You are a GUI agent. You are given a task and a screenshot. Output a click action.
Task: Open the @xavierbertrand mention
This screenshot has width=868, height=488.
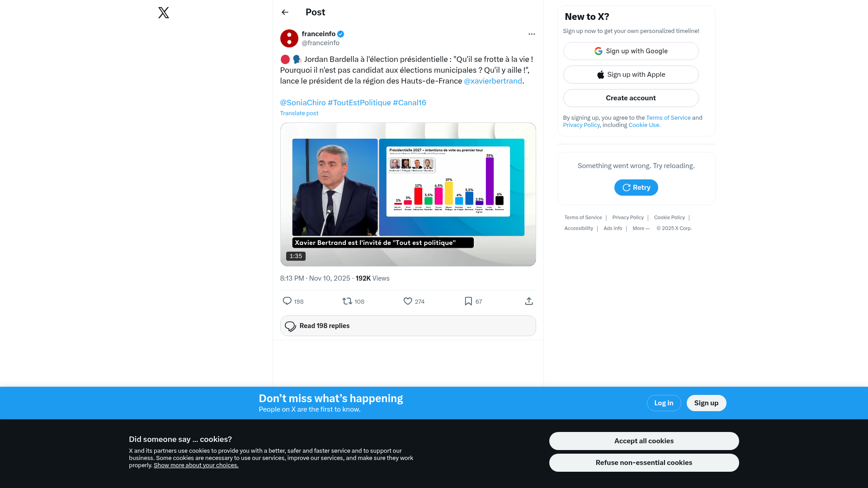493,81
